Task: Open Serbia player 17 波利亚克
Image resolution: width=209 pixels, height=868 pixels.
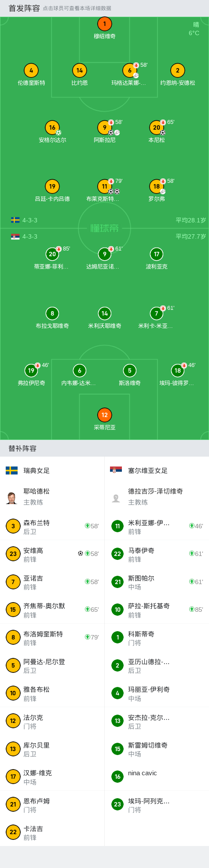Action: click(x=157, y=254)
